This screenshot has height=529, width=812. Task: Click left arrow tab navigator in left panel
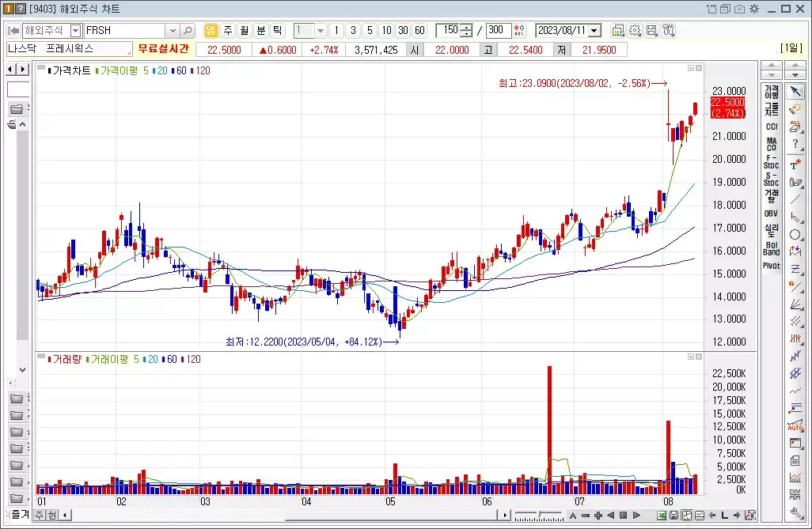(x=11, y=69)
